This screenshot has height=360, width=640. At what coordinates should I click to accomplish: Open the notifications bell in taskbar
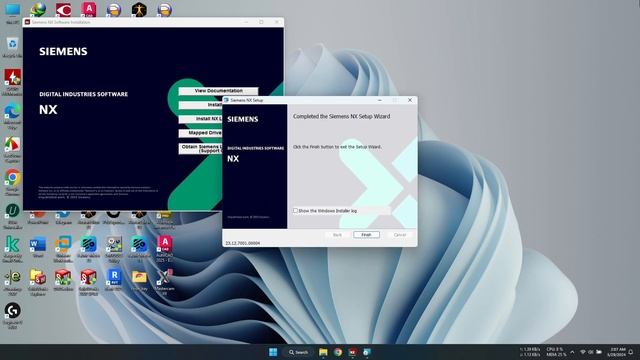tap(631, 352)
